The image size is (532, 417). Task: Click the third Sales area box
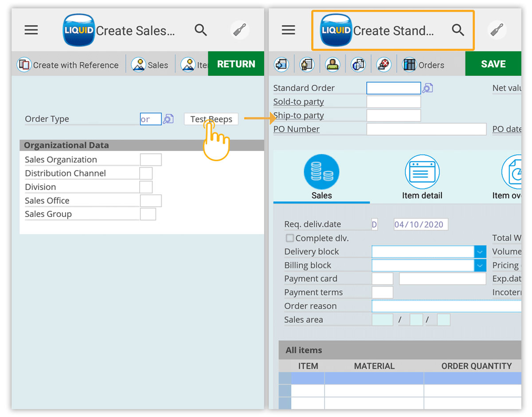(x=444, y=320)
